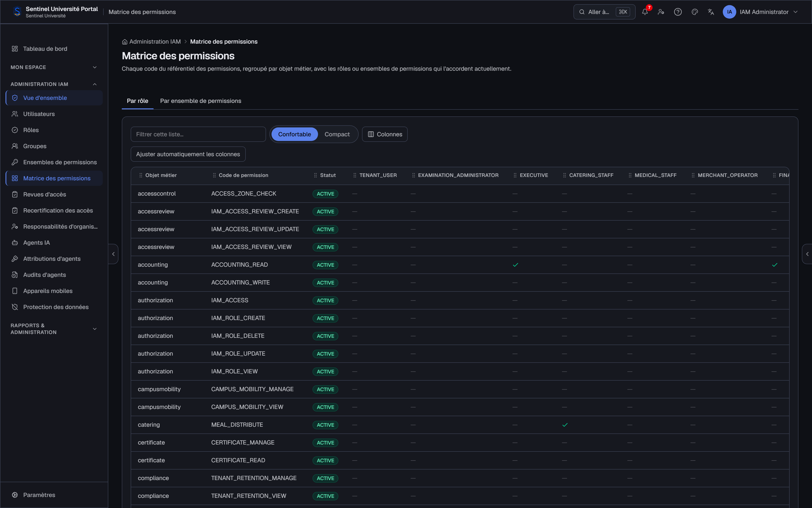Open the help question mark icon

[x=678, y=12]
